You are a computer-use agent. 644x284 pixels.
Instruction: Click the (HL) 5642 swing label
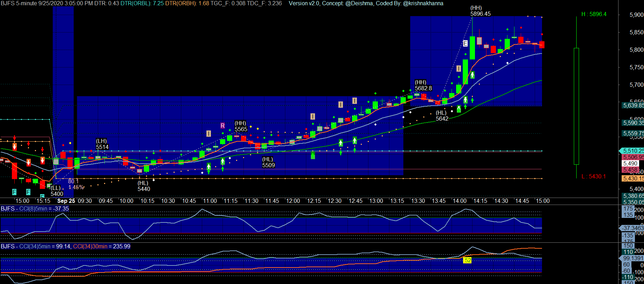point(442,116)
